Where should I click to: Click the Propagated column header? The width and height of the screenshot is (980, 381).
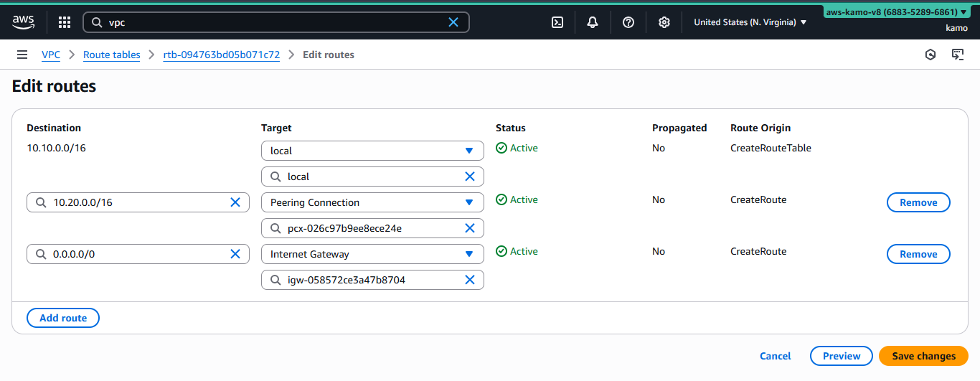(x=679, y=128)
